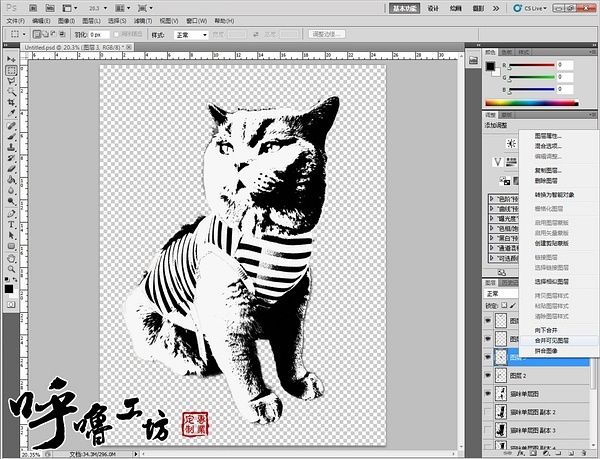Select the Lasso tool
The height and width of the screenshot is (459, 600).
coord(11,81)
